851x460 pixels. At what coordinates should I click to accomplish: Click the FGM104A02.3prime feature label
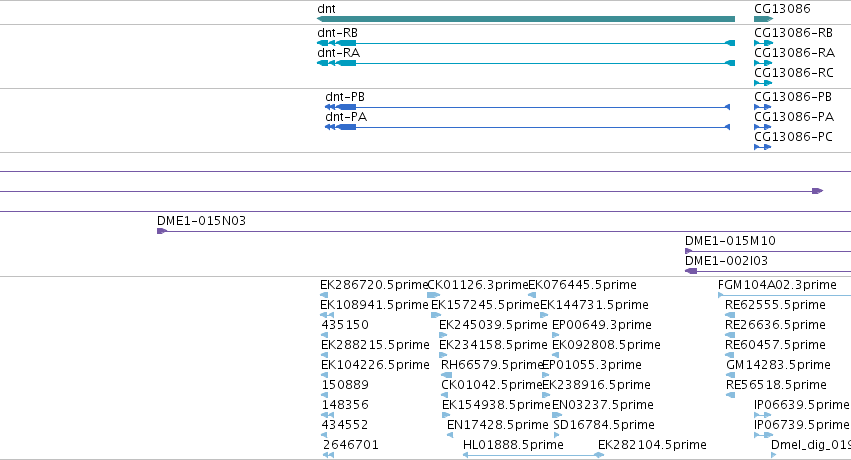[x=777, y=285]
